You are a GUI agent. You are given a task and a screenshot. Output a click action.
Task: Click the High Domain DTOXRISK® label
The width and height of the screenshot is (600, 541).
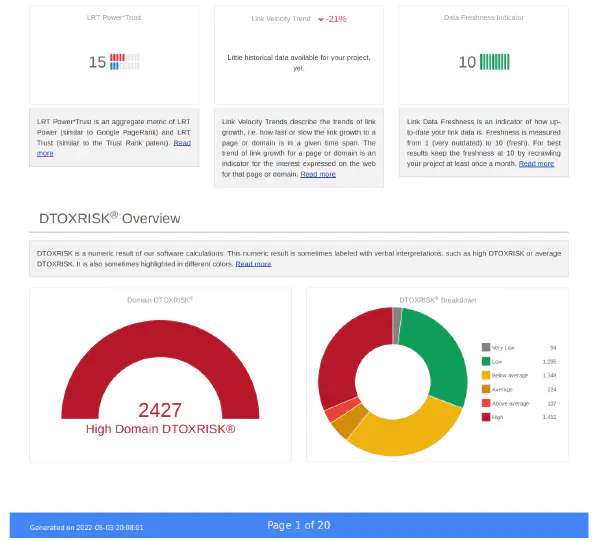pos(160,429)
